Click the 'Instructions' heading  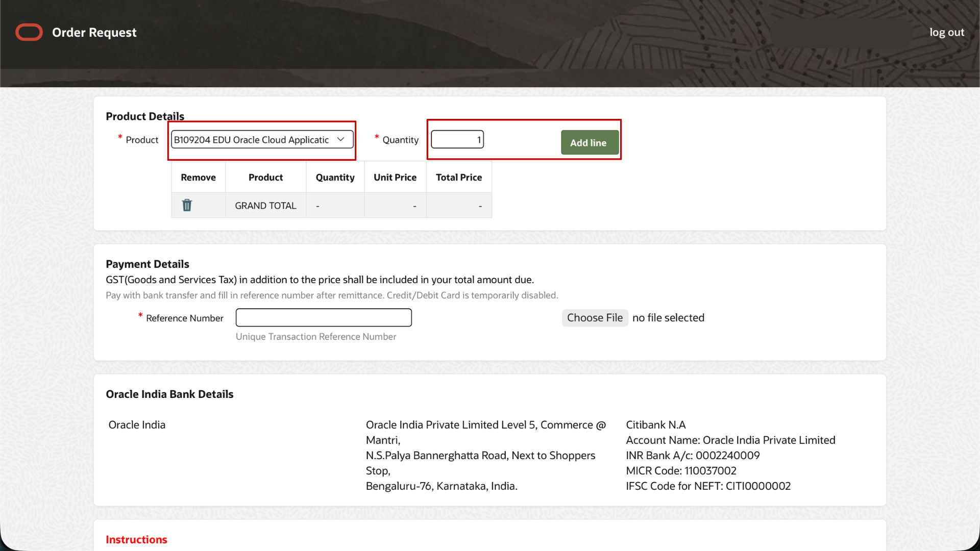point(136,539)
